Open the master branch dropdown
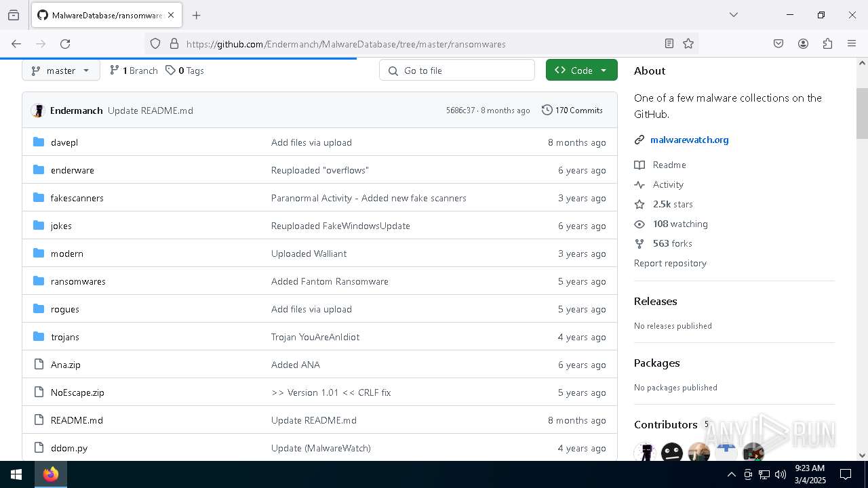The width and height of the screenshot is (868, 488). pyautogui.click(x=61, y=70)
